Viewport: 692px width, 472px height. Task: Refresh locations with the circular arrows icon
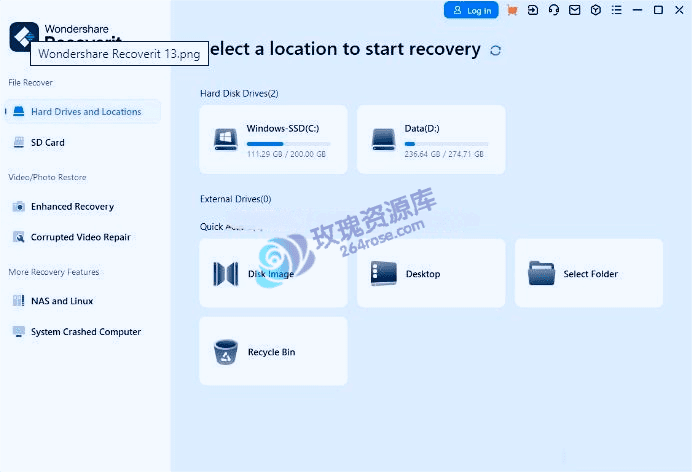tap(495, 50)
